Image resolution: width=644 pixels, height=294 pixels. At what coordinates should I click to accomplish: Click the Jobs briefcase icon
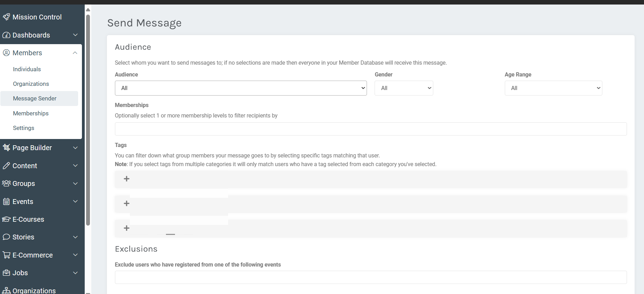6,273
